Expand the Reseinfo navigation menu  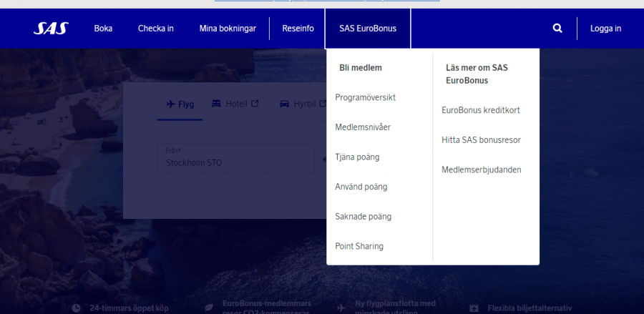pos(298,29)
